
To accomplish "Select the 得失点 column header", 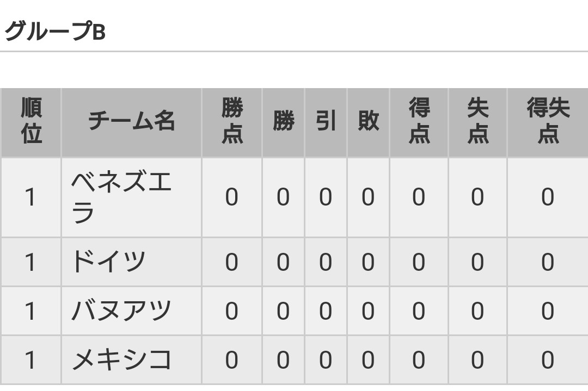I will pyautogui.click(x=548, y=121).
